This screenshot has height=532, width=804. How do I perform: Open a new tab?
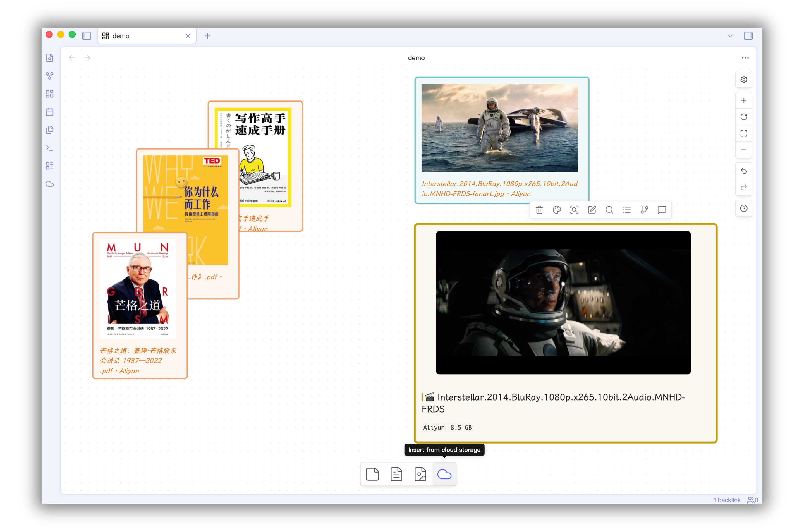(x=208, y=36)
